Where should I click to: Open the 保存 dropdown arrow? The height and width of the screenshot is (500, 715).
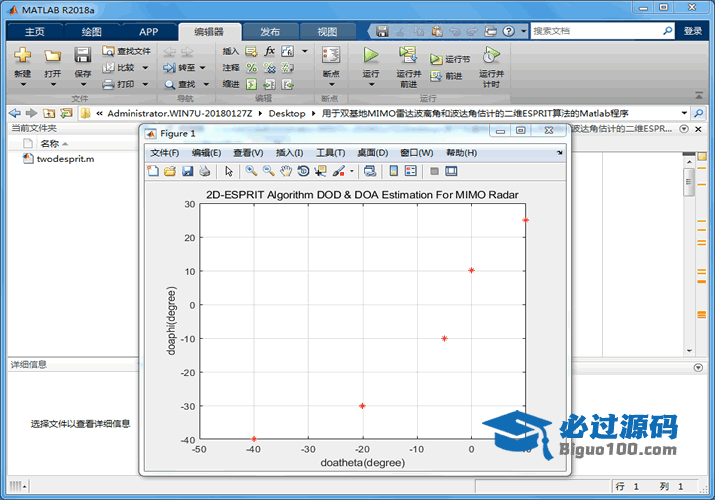[83, 84]
